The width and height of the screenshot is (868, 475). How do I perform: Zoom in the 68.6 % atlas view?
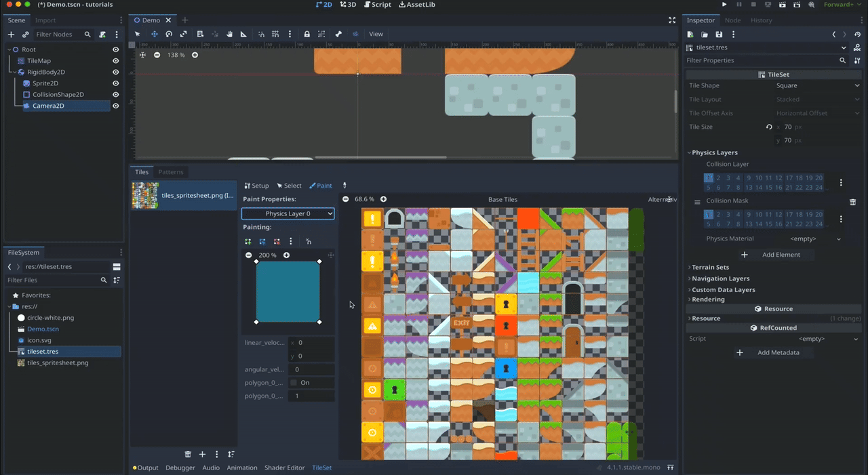point(383,199)
